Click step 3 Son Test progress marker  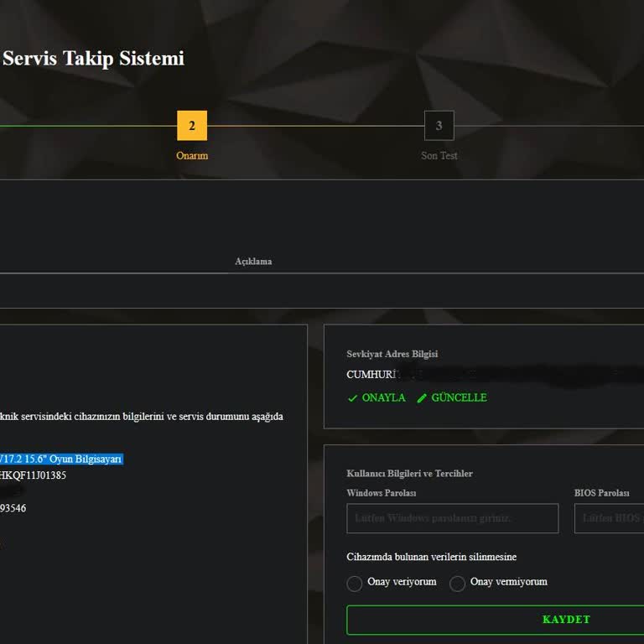click(439, 125)
